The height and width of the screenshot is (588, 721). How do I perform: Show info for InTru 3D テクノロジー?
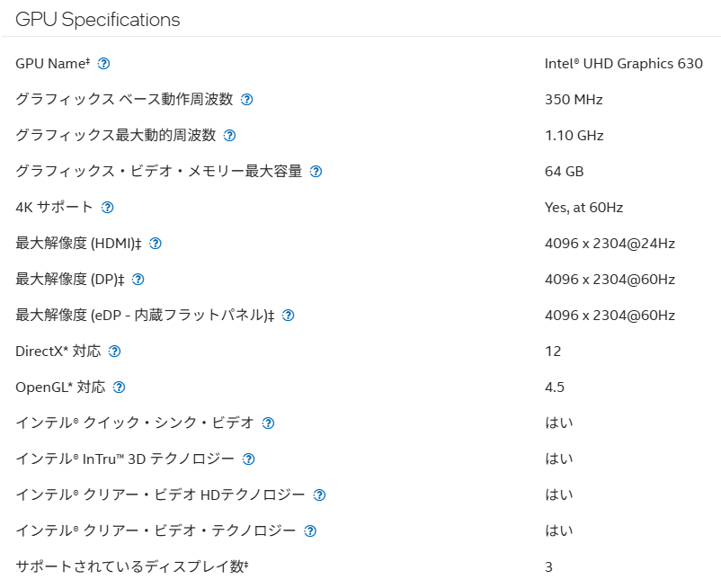click(249, 459)
